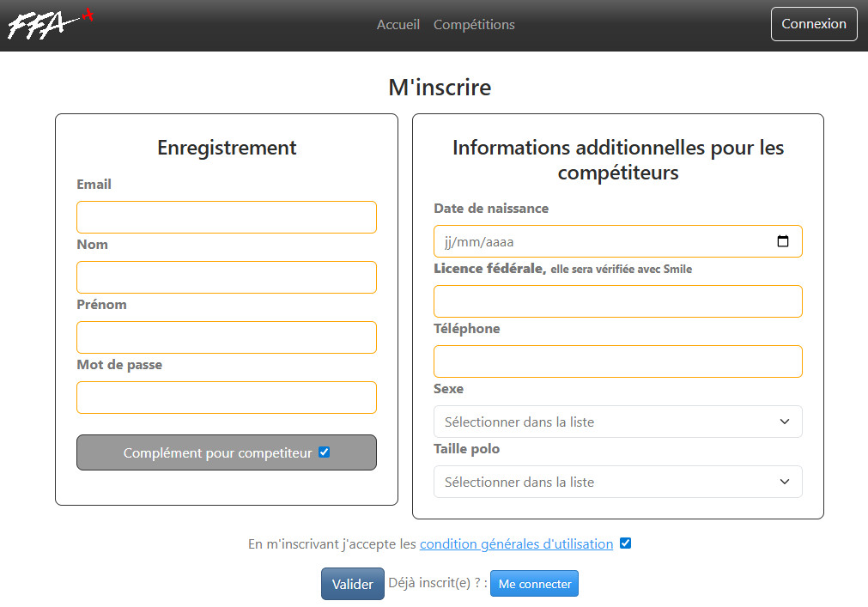Open the condition générales d'utilisation link
The width and height of the screenshot is (868, 607).
[x=516, y=544]
